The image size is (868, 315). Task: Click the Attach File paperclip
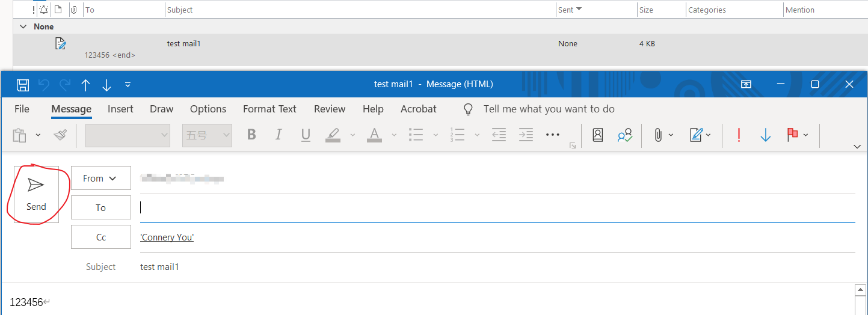click(x=658, y=135)
